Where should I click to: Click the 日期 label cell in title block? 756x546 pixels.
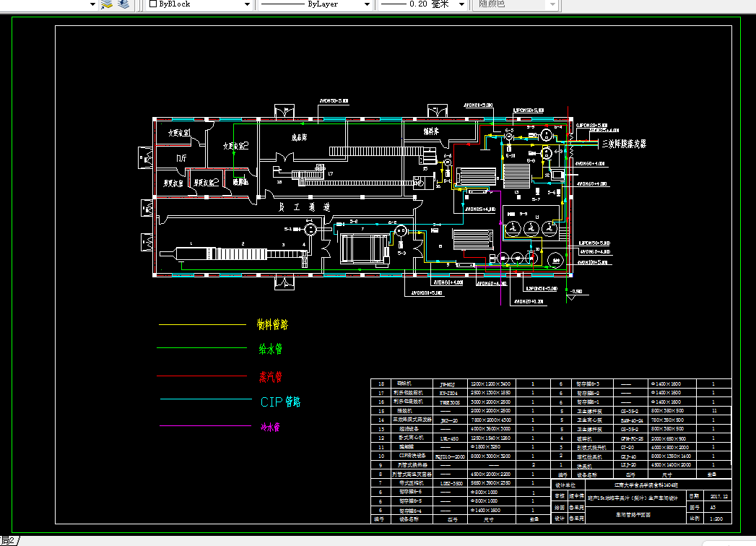[x=693, y=496]
